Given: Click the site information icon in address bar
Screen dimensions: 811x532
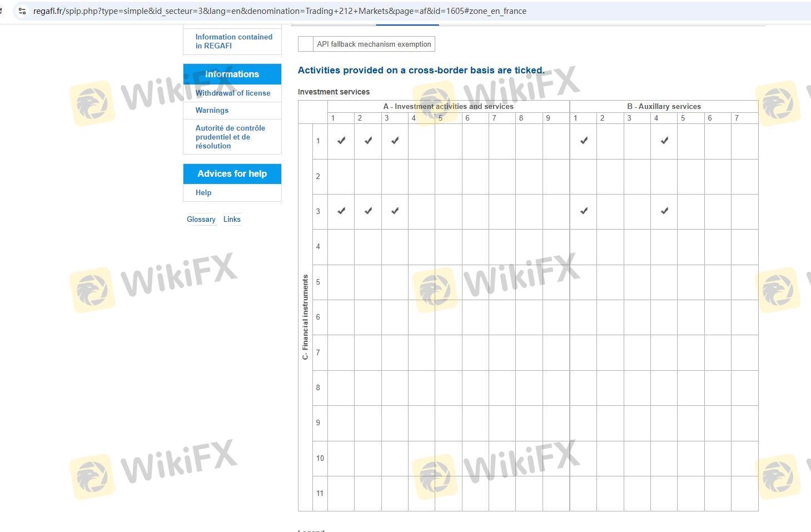Looking at the screenshot, I should coord(22,11).
